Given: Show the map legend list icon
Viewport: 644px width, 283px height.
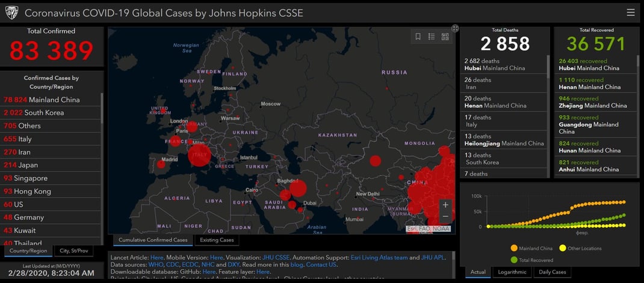Looking at the screenshot, I should click(432, 37).
